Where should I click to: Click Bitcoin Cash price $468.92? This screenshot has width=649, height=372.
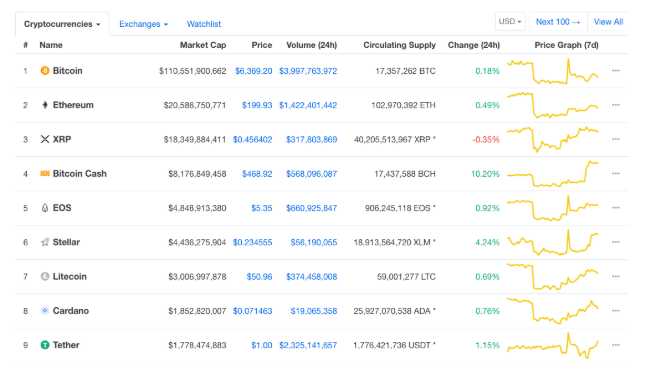point(257,174)
